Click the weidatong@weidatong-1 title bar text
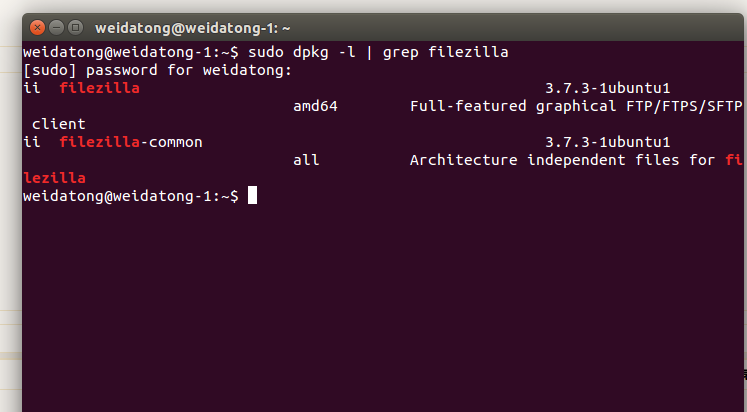 (192, 29)
